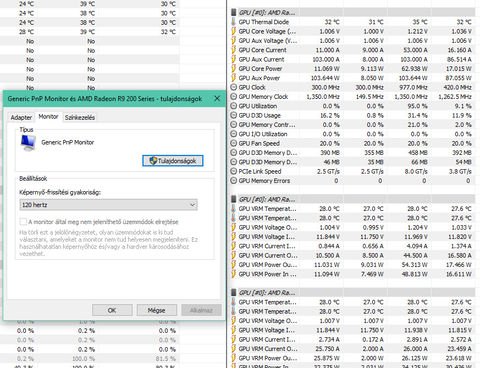Click the 28 °C value in left panel

(x=26, y=32)
